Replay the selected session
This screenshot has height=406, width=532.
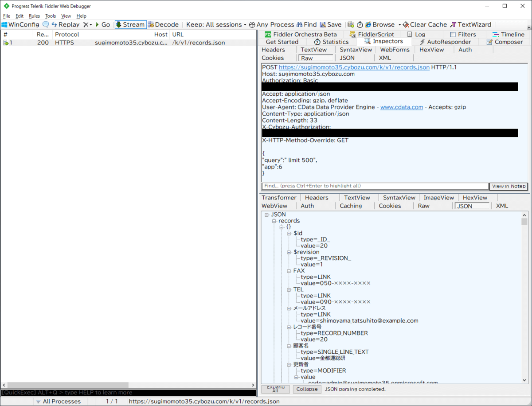point(65,25)
